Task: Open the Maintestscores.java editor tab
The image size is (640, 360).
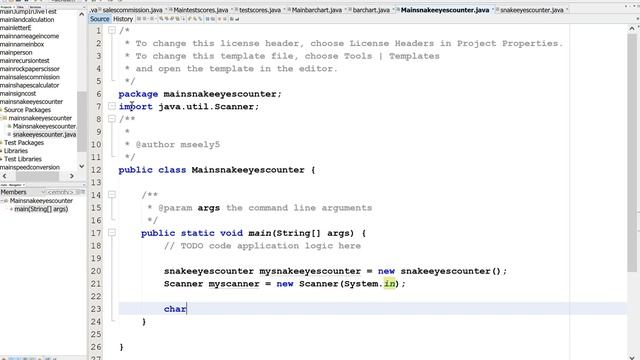Action: pos(200,10)
